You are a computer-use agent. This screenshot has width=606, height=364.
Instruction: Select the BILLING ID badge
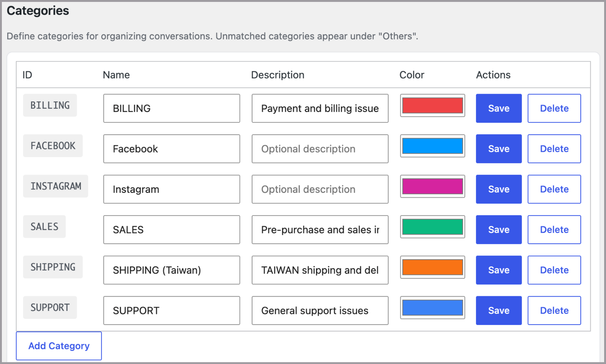coord(50,105)
